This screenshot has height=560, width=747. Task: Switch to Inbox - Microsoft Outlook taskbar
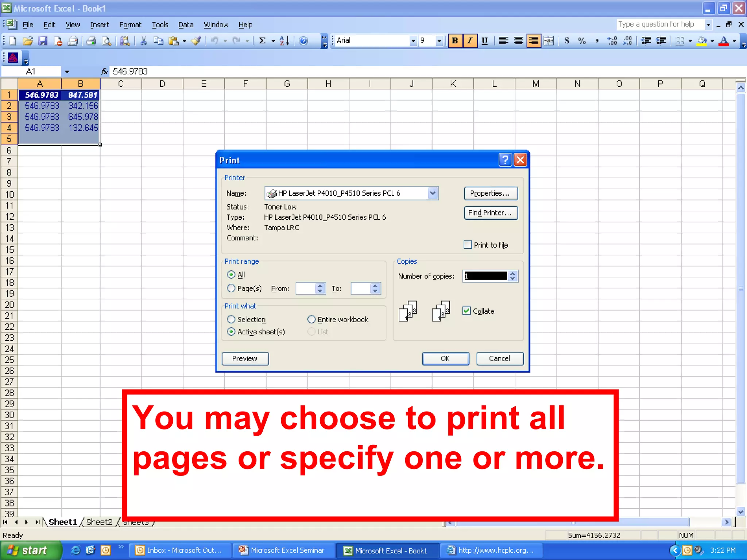pyautogui.click(x=180, y=550)
